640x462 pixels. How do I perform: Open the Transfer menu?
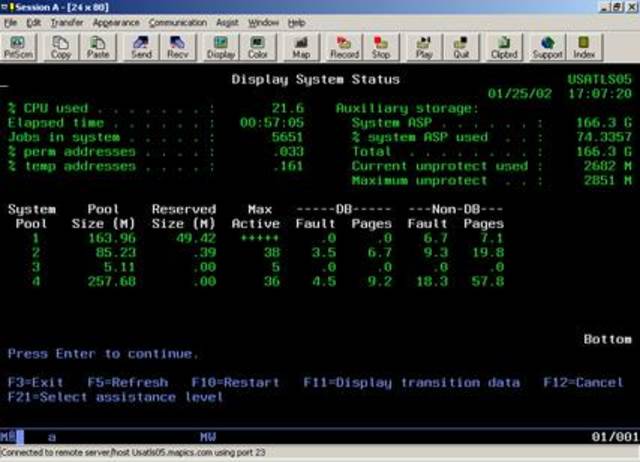pyautogui.click(x=67, y=23)
